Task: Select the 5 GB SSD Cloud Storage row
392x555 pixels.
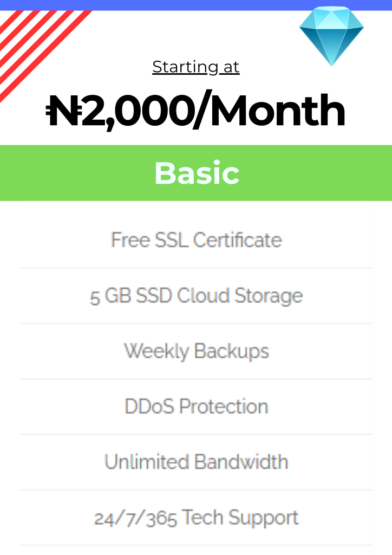Action: tap(196, 296)
